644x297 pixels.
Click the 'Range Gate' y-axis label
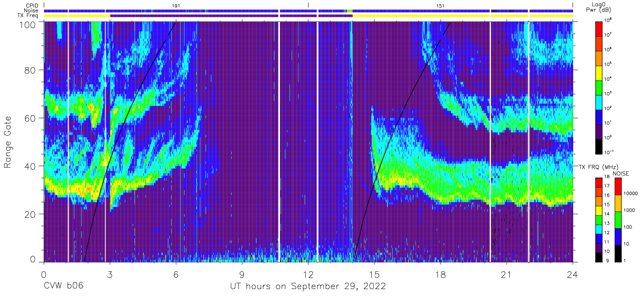click(x=8, y=142)
